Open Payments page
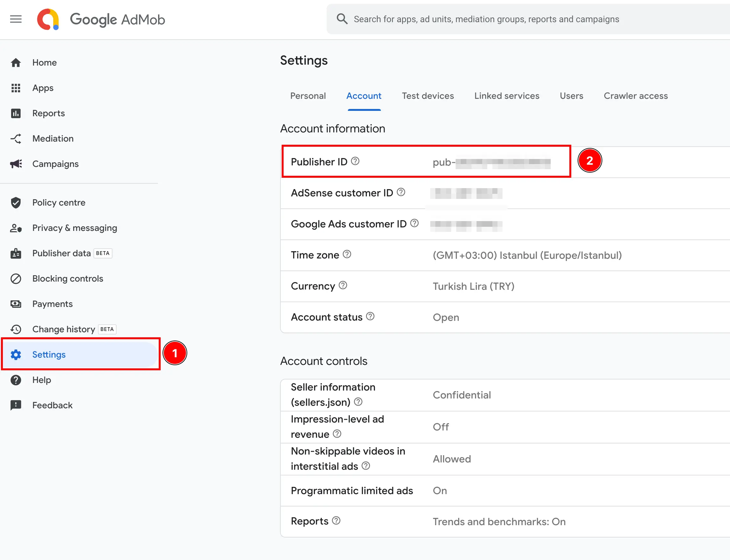This screenshot has width=730, height=560. point(52,304)
